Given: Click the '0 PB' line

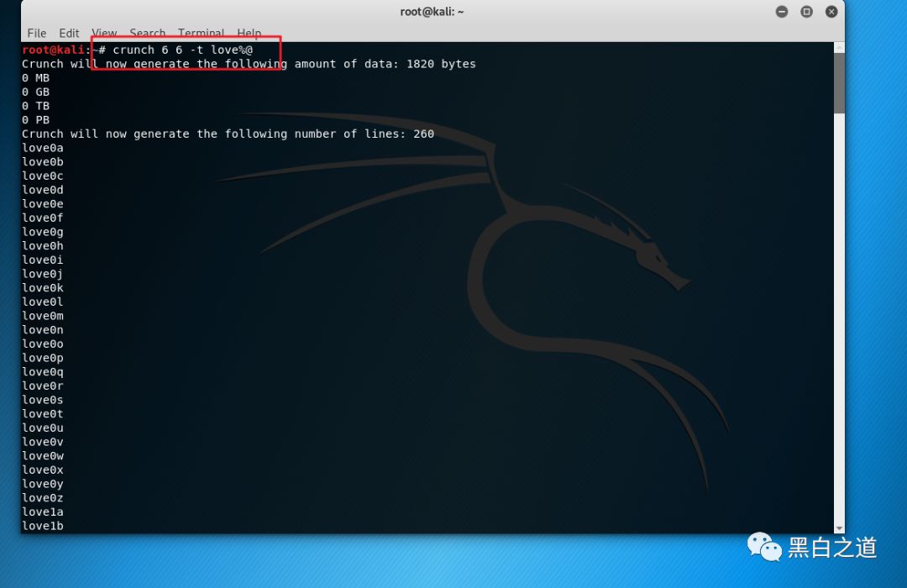Looking at the screenshot, I should click(36, 120).
